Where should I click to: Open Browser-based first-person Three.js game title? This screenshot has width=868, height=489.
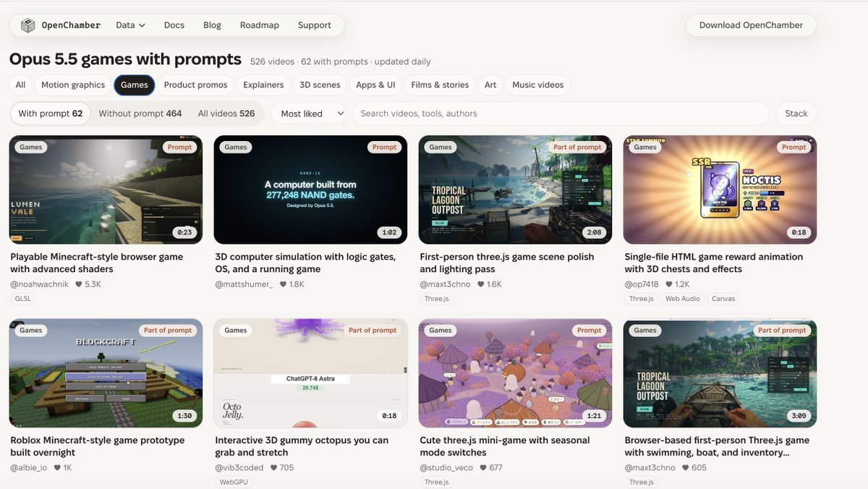click(x=717, y=446)
